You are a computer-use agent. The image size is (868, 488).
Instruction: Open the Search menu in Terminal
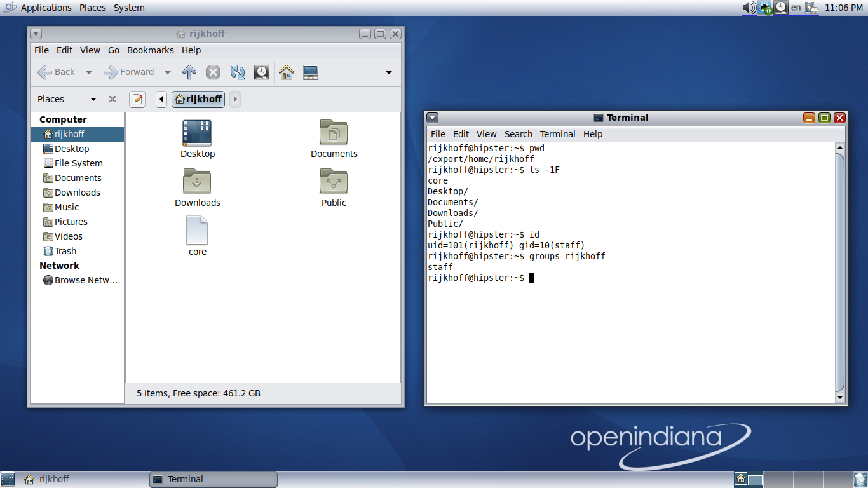519,134
